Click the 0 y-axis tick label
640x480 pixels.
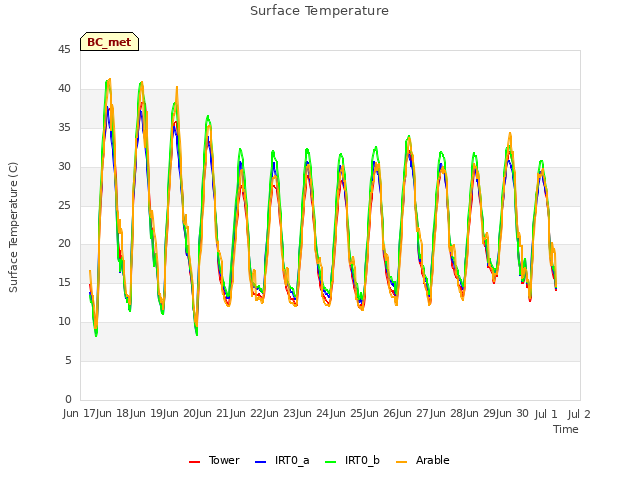pyautogui.click(x=68, y=399)
